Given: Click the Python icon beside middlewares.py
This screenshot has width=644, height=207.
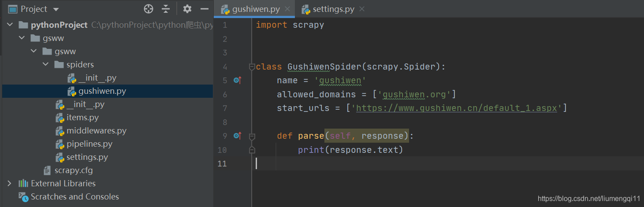Looking at the screenshot, I should click(x=60, y=131).
